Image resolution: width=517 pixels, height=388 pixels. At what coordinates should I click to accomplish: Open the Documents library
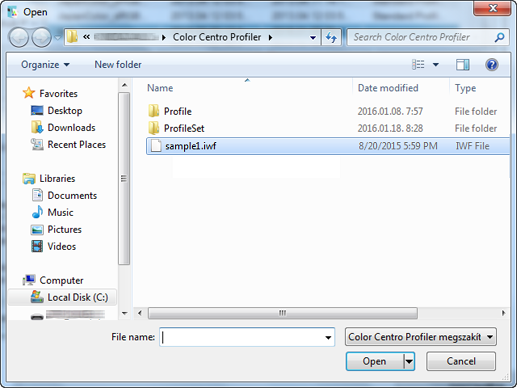[x=72, y=195]
